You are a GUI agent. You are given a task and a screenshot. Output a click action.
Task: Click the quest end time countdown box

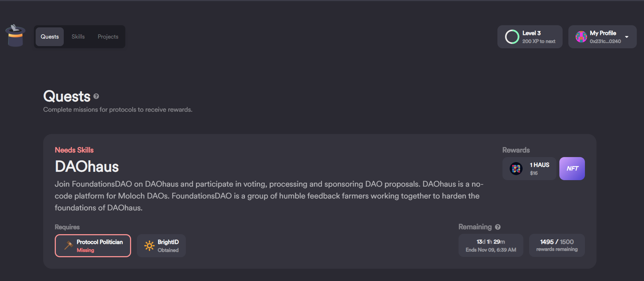coord(491,245)
